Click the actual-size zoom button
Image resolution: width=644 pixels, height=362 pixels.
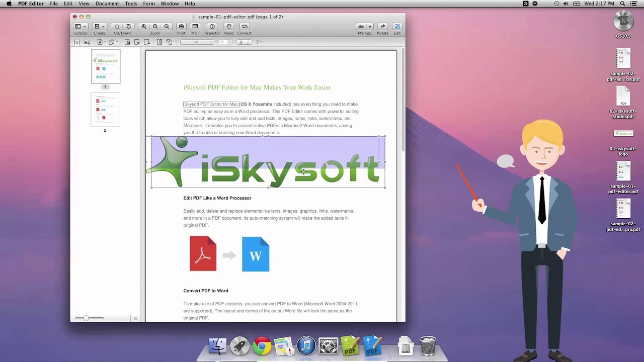155,27
